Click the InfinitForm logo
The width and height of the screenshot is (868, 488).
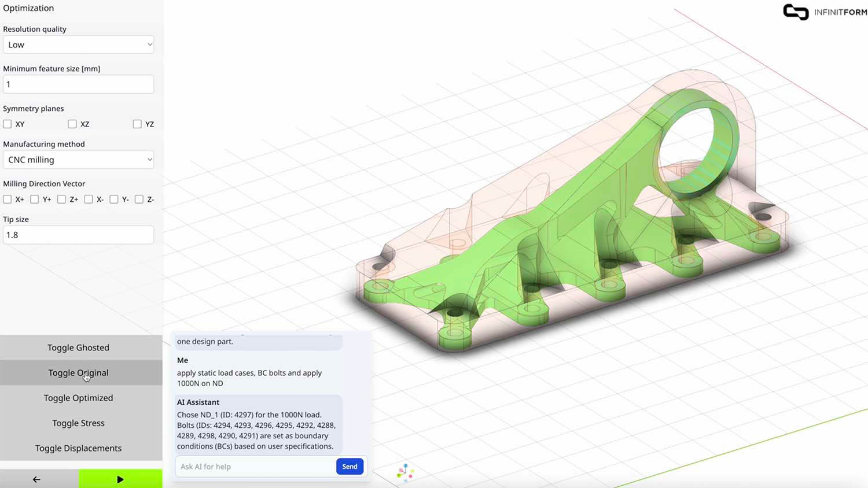824,12
